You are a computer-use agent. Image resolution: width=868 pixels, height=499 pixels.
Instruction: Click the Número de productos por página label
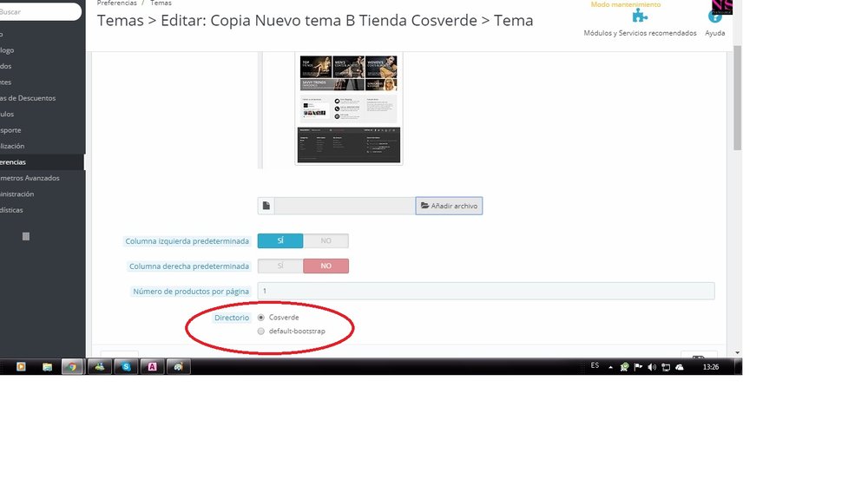pyautogui.click(x=191, y=292)
